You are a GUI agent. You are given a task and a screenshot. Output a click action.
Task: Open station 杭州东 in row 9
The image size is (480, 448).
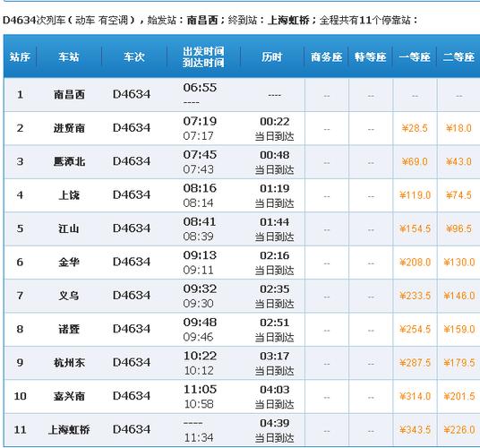click(69, 363)
